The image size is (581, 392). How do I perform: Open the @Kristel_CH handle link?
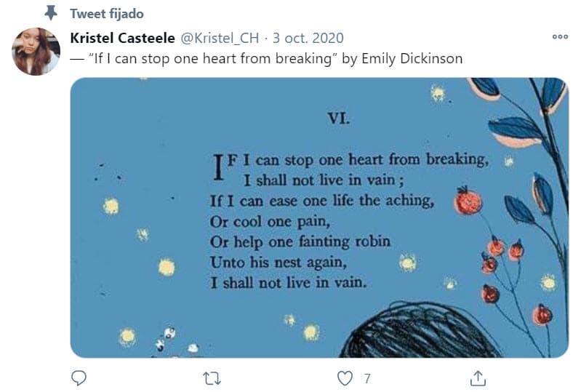point(221,38)
